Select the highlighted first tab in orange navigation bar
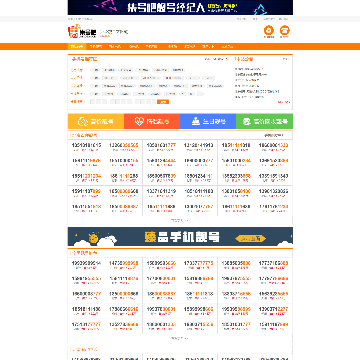Screen dimensions: 360x360 click(77, 47)
